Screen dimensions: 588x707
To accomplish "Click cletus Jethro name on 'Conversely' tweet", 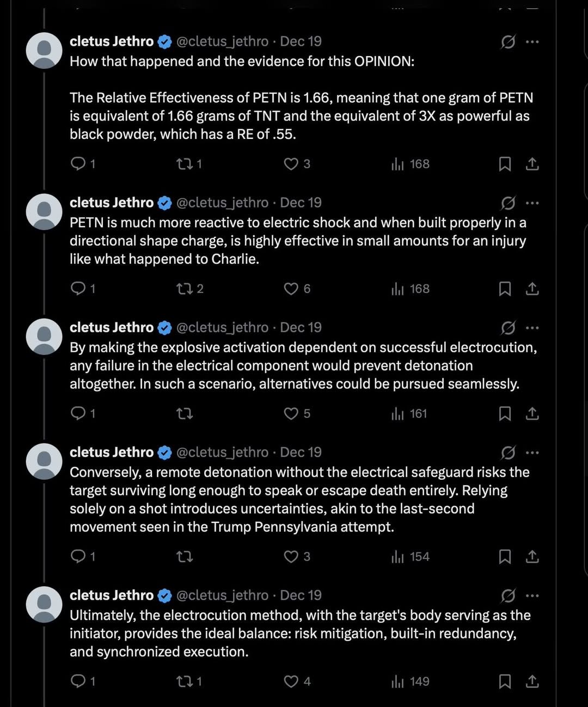I will tap(112, 452).
